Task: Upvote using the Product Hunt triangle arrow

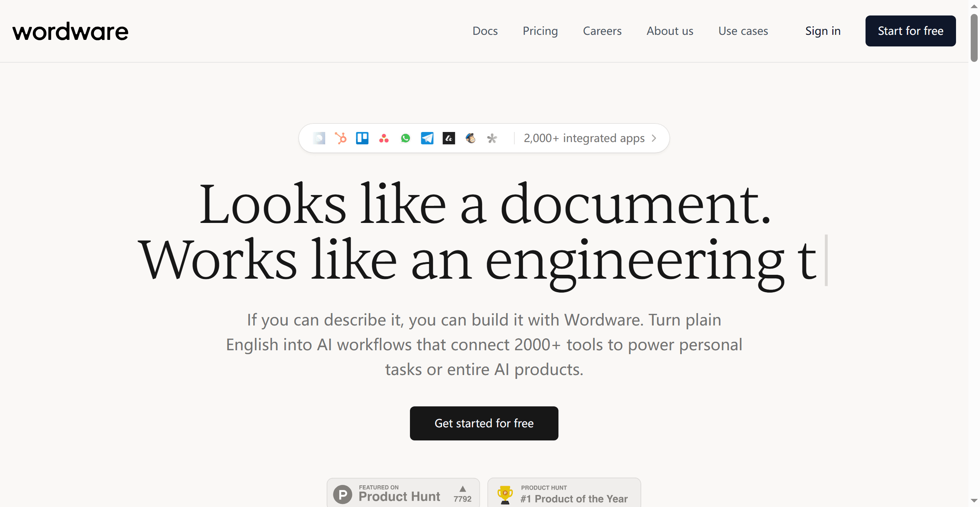Action: point(463,489)
